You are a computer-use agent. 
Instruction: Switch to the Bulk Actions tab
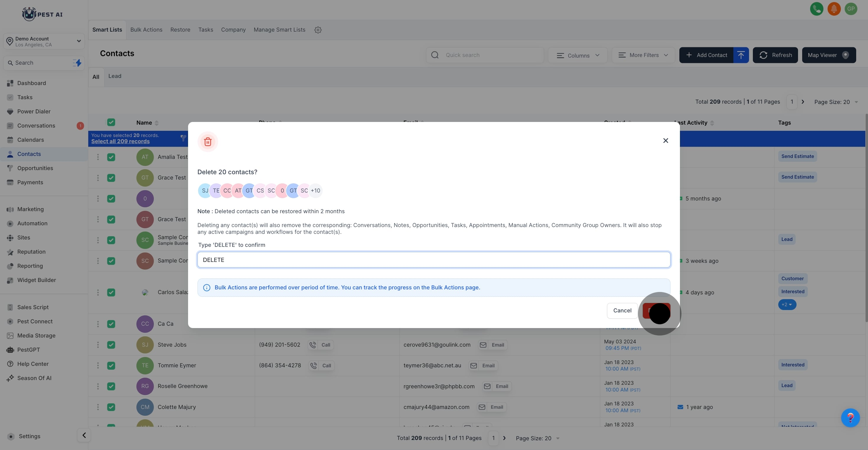[x=146, y=30]
